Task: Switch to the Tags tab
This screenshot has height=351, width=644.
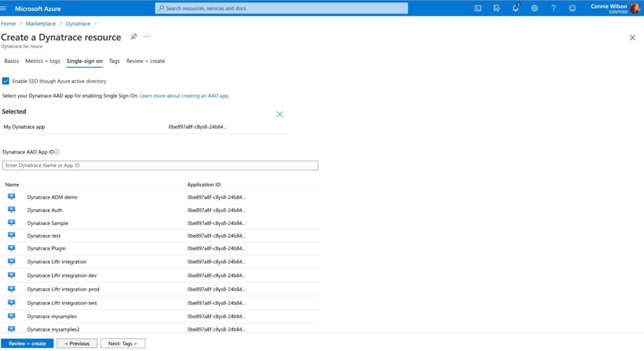Action: coord(114,61)
